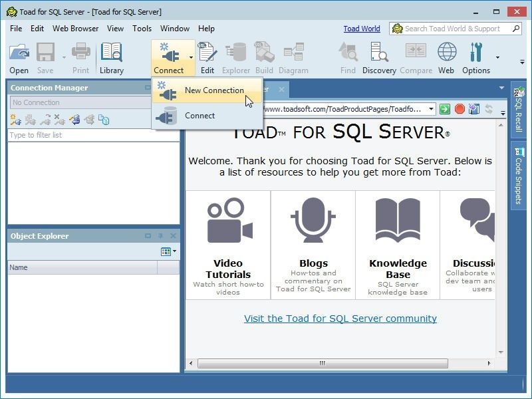Close the web browser document tab
This screenshot has height=399, width=532.
(281, 89)
